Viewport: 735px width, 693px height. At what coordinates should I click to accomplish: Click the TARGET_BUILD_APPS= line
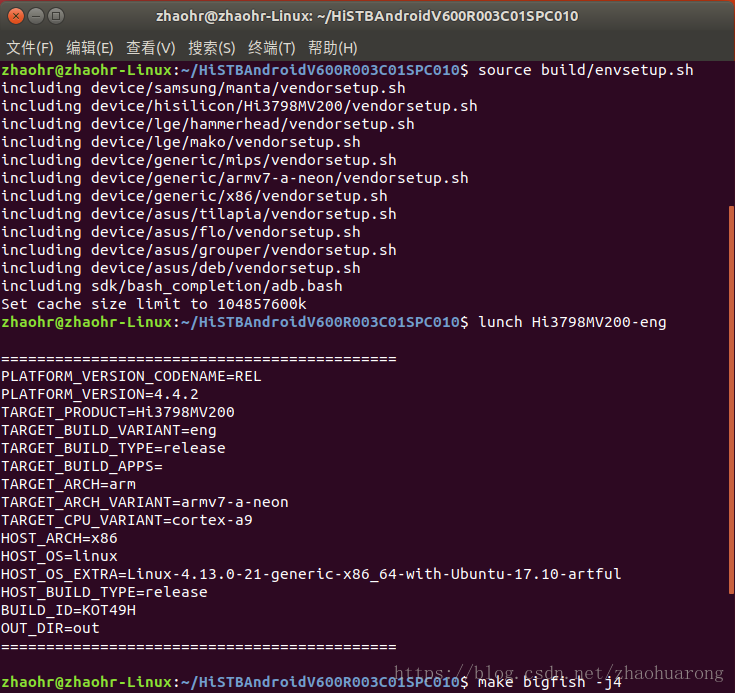[82, 466]
